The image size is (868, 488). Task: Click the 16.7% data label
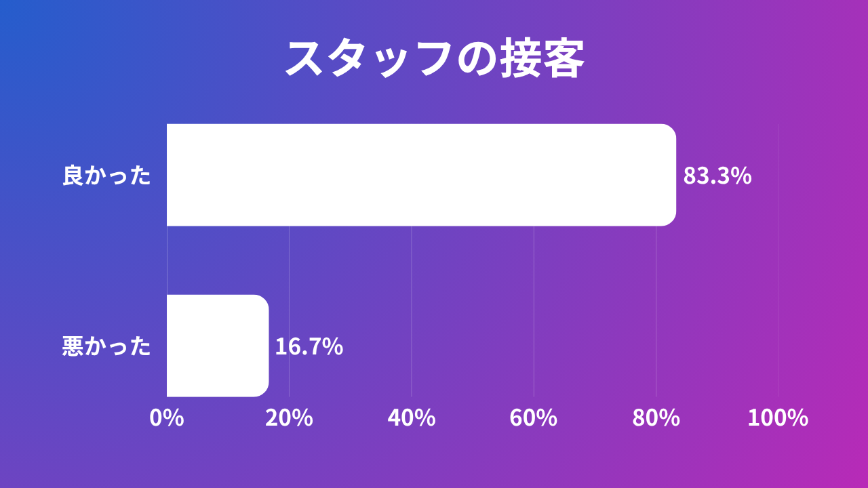point(309,346)
